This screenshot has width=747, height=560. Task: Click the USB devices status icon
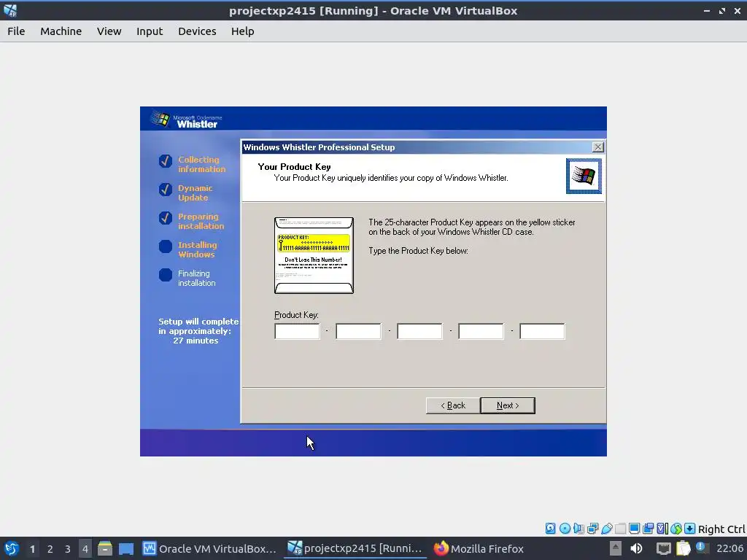pos(606,528)
